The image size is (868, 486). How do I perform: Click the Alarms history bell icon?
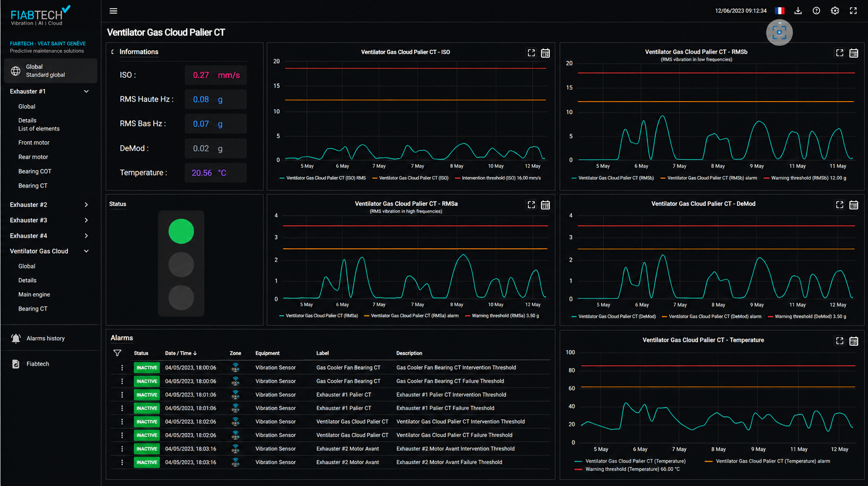(16, 338)
